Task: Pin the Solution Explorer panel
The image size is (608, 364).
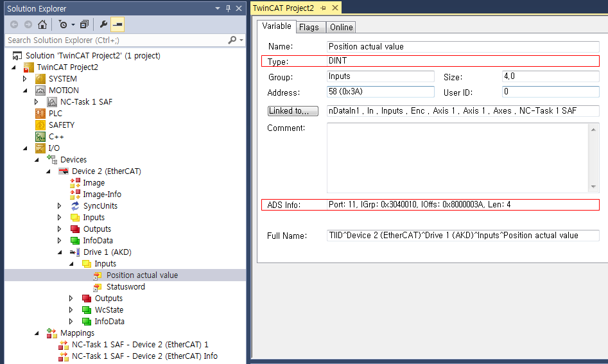Action: (228, 8)
